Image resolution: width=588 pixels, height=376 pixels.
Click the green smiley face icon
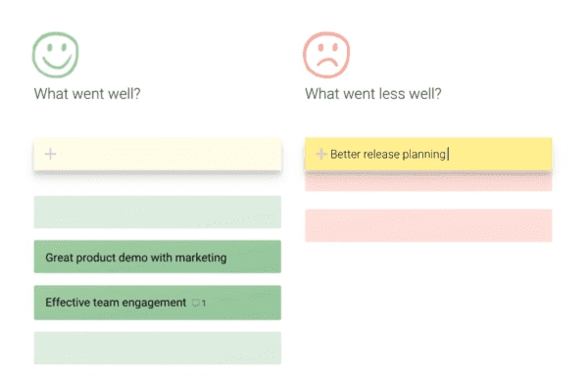[56, 55]
